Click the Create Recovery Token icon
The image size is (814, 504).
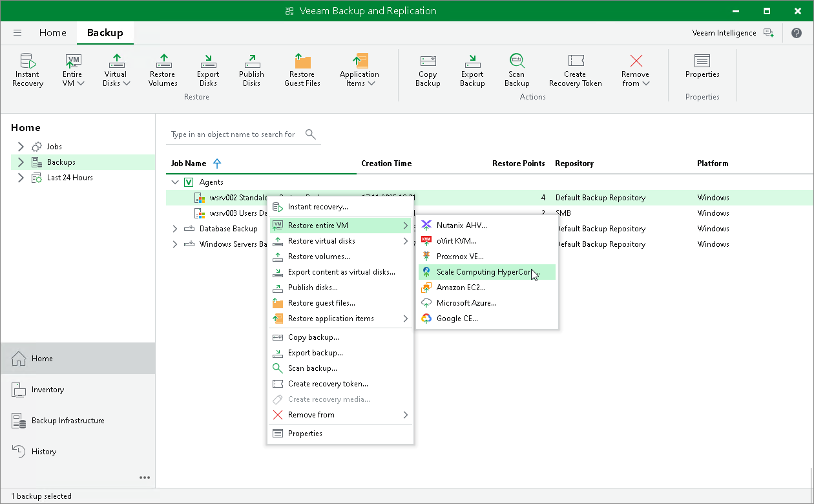[x=575, y=69]
